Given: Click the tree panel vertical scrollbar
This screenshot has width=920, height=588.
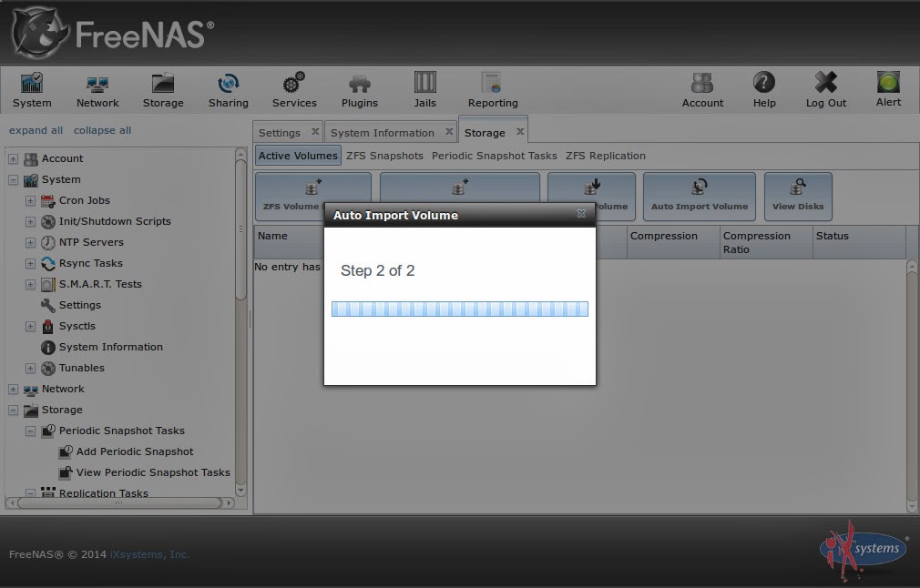Looking at the screenshot, I should (x=240, y=229).
